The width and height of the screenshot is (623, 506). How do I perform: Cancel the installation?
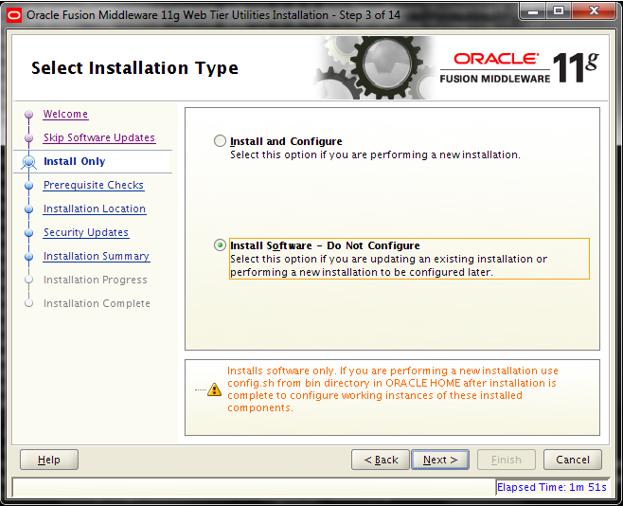(573, 460)
